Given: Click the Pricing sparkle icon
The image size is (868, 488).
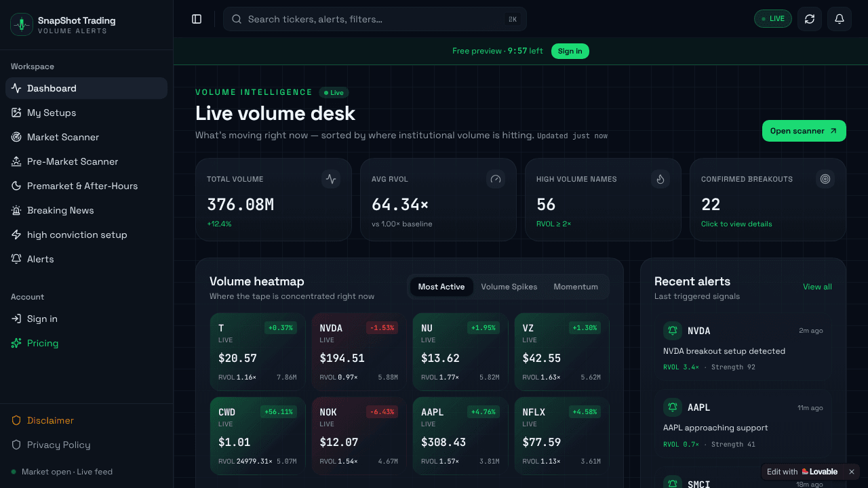Looking at the screenshot, I should click(16, 343).
